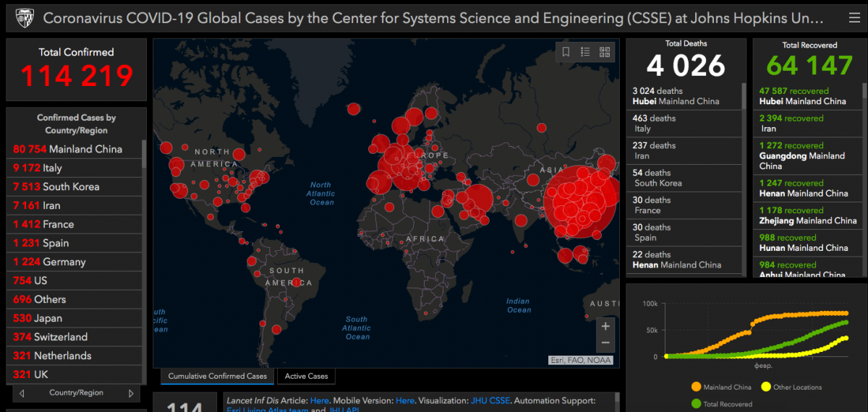This screenshot has width=868, height=412.
Task: Click the Total Deaths 4 026 number
Action: pos(686,66)
